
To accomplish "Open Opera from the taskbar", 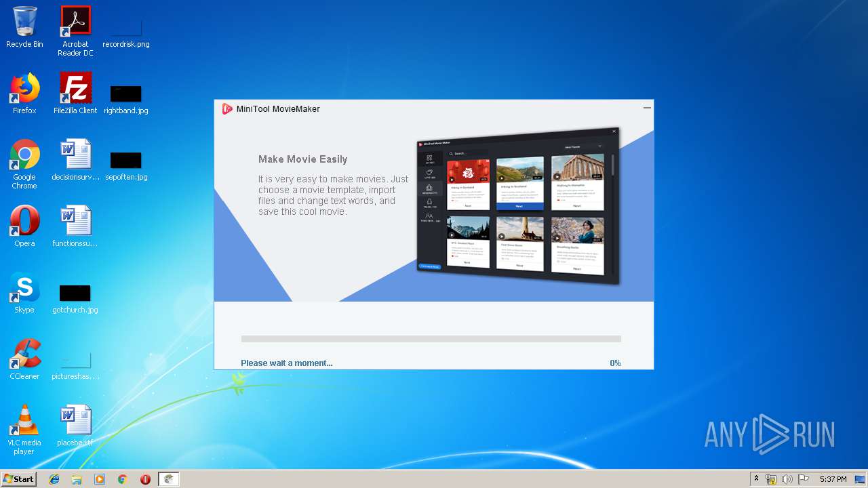I will pos(145,479).
